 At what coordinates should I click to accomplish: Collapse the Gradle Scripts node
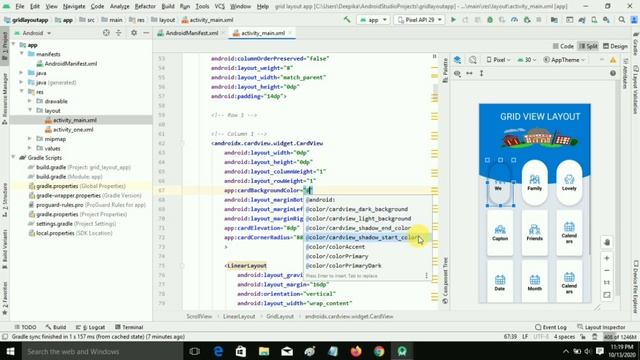point(14,158)
